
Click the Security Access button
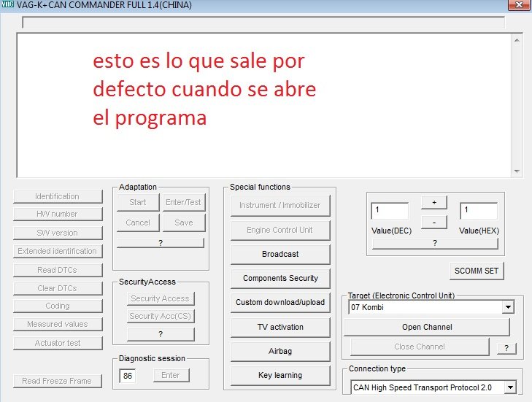pyautogui.click(x=161, y=298)
